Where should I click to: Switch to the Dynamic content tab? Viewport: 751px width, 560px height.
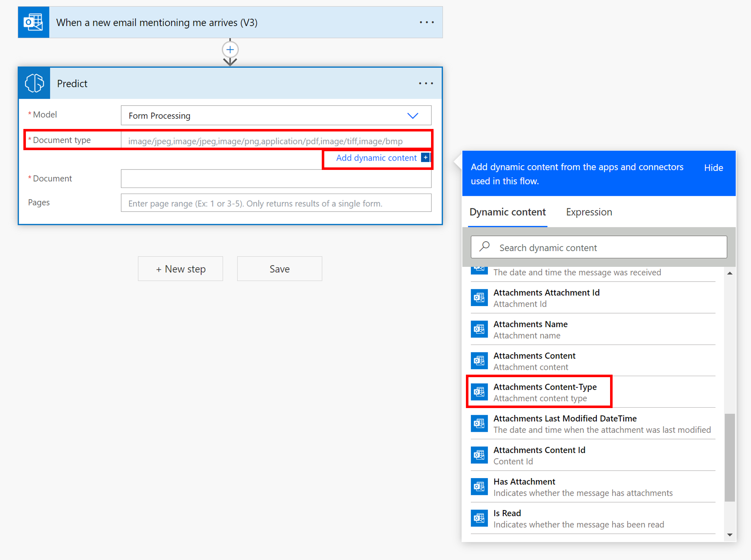click(x=508, y=212)
